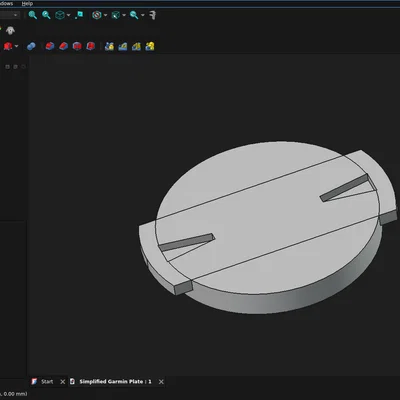Set the isometric view cube icon
The width and height of the screenshot is (400, 400).
pos(60,15)
